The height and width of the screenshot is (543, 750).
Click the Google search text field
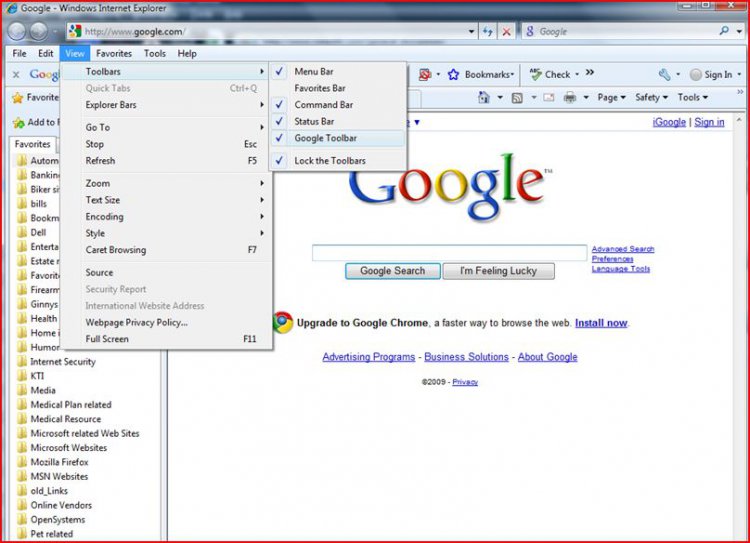click(450, 253)
